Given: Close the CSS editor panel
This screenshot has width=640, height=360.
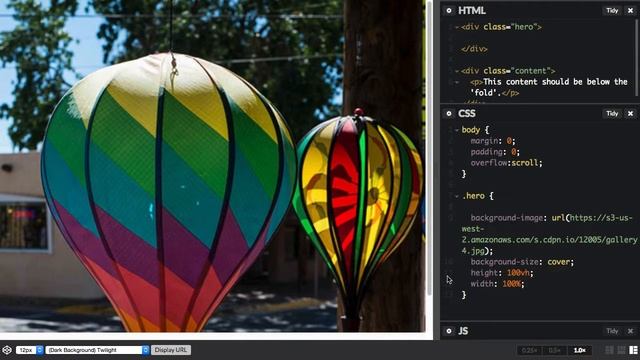Looking at the screenshot, I should [630, 113].
